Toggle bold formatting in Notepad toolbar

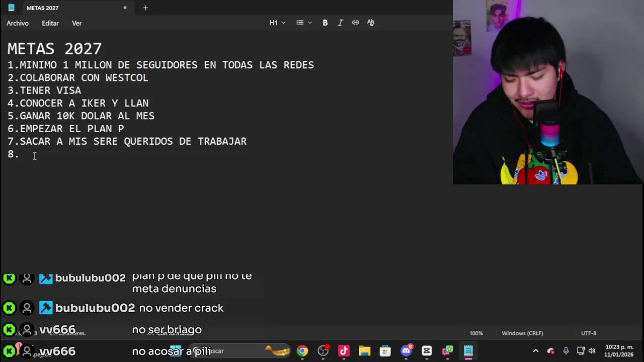click(x=325, y=23)
